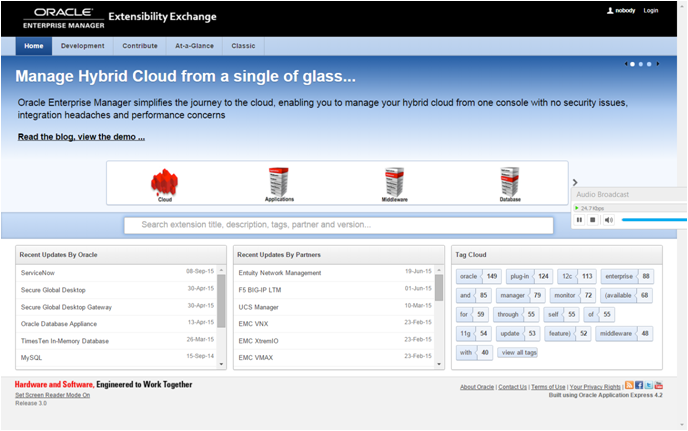Open About Oracle footer link

(x=477, y=387)
